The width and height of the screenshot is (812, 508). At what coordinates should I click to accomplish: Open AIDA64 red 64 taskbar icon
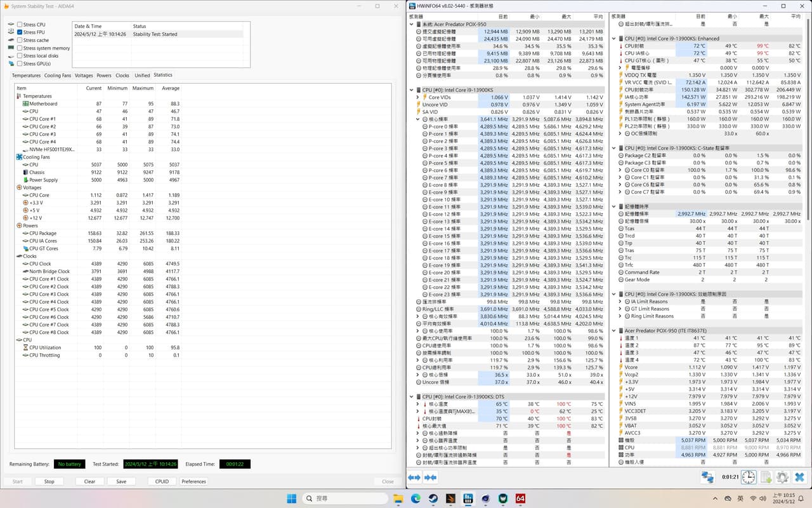520,498
